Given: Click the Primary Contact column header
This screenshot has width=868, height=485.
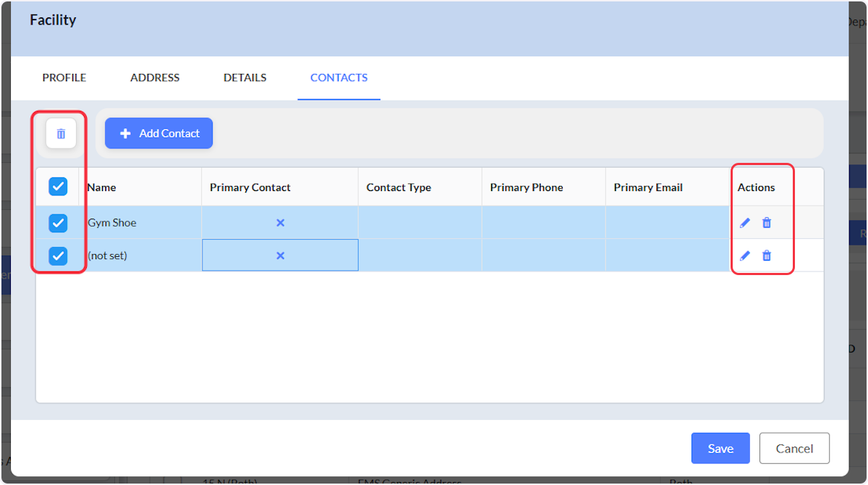Looking at the screenshot, I should pos(280,187).
